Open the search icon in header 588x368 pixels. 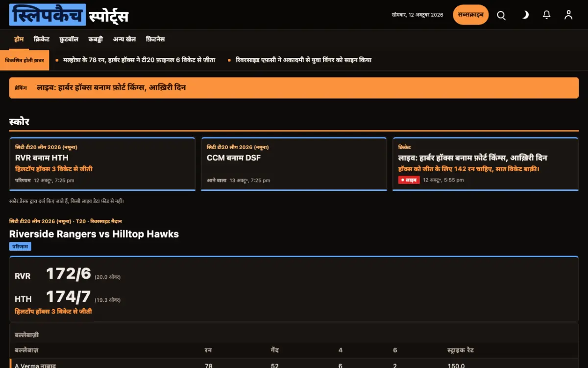(x=501, y=15)
